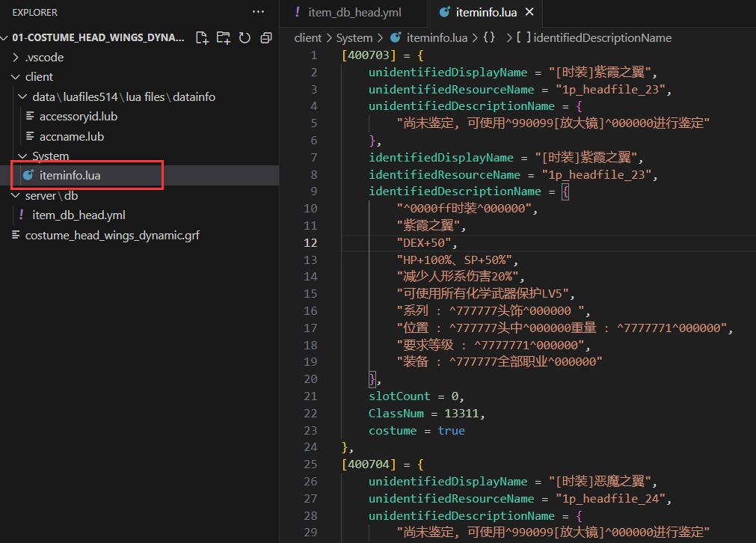Click the New File icon in Explorer
Image resolution: width=756 pixels, height=543 pixels.
201,37
